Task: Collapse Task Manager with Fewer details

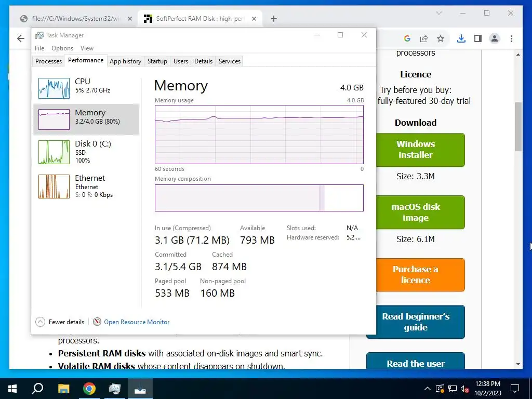Action: tap(60, 322)
